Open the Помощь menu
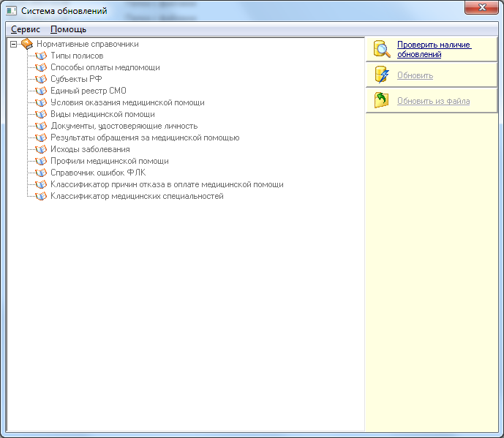Viewport: 504px width, 438px height. [x=69, y=29]
